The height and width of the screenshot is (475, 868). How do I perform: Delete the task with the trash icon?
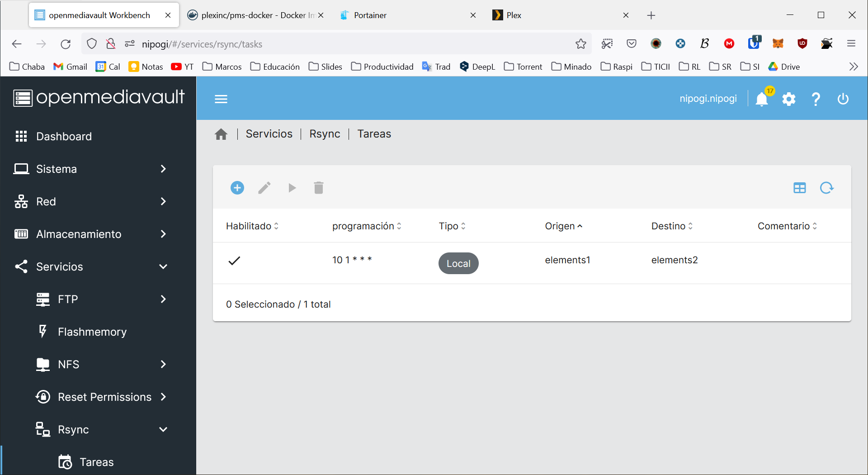[318, 188]
